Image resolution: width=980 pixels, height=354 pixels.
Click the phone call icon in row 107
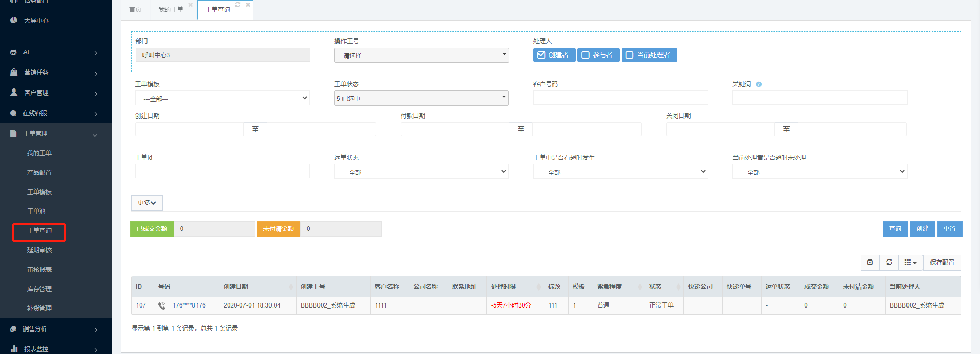162,305
